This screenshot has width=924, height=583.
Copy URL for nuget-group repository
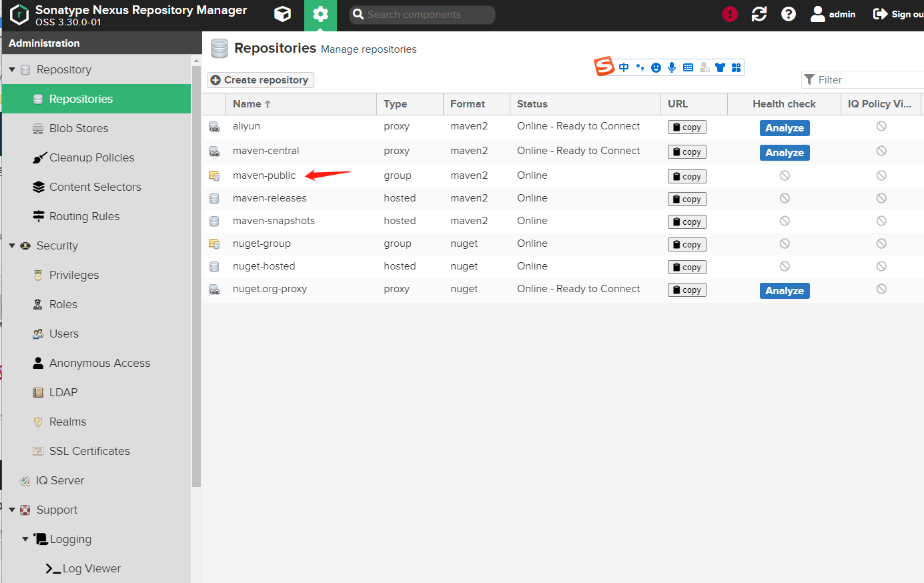click(x=686, y=245)
